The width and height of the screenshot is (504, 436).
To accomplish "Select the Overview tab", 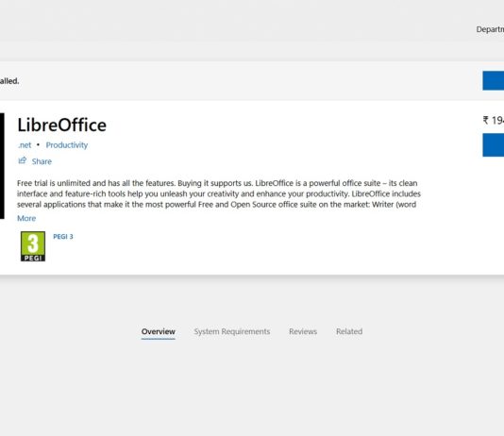I will pyautogui.click(x=159, y=331).
